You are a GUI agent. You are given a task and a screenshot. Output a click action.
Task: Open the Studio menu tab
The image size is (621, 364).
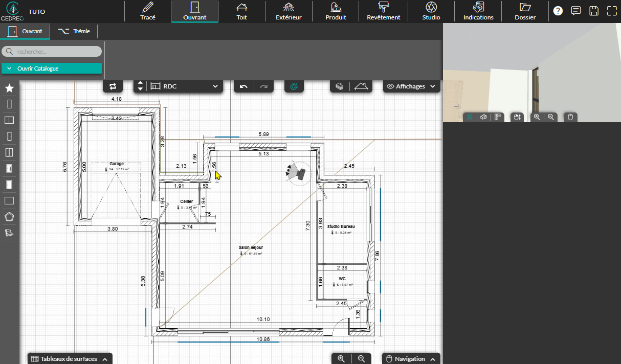[x=431, y=11]
